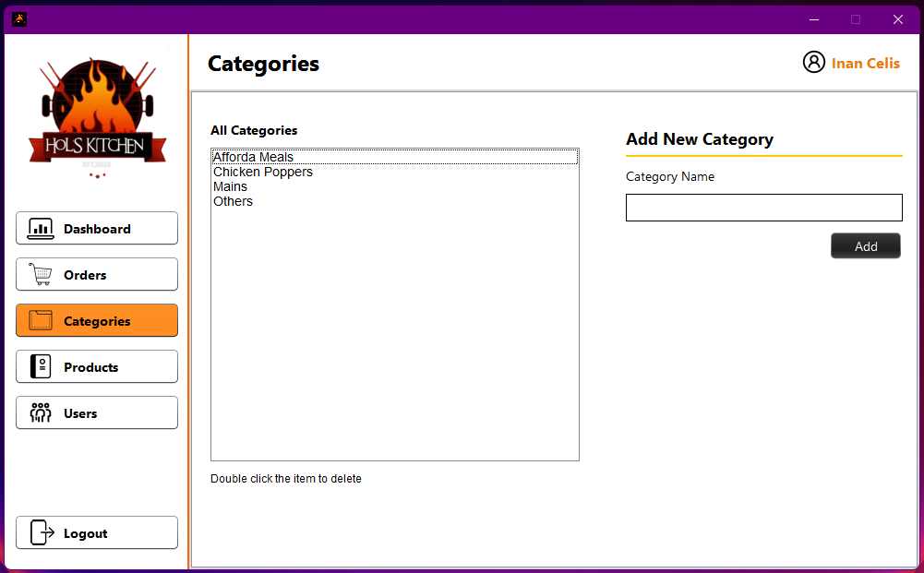This screenshot has width=924, height=573.
Task: Click the Add New Category heading
Action: (700, 139)
